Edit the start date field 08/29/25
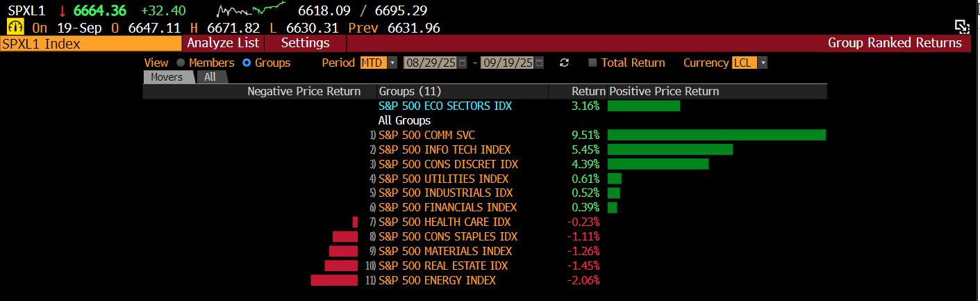Image resolution: width=980 pixels, height=301 pixels. pyautogui.click(x=430, y=63)
